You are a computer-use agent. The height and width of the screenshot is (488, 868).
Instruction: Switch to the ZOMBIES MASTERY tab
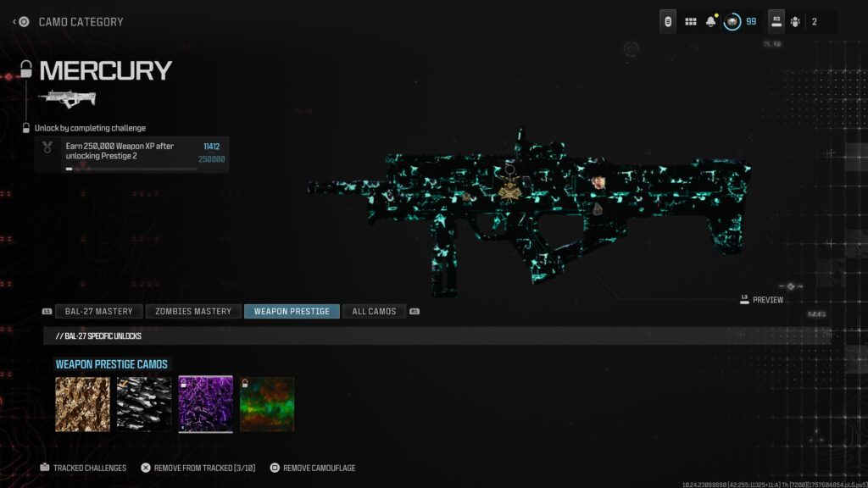(193, 312)
